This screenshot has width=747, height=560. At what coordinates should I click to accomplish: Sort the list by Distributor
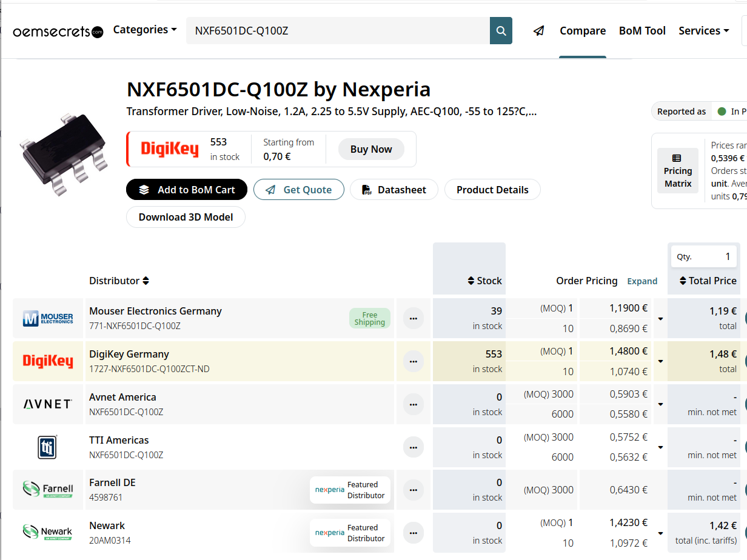pos(119,281)
